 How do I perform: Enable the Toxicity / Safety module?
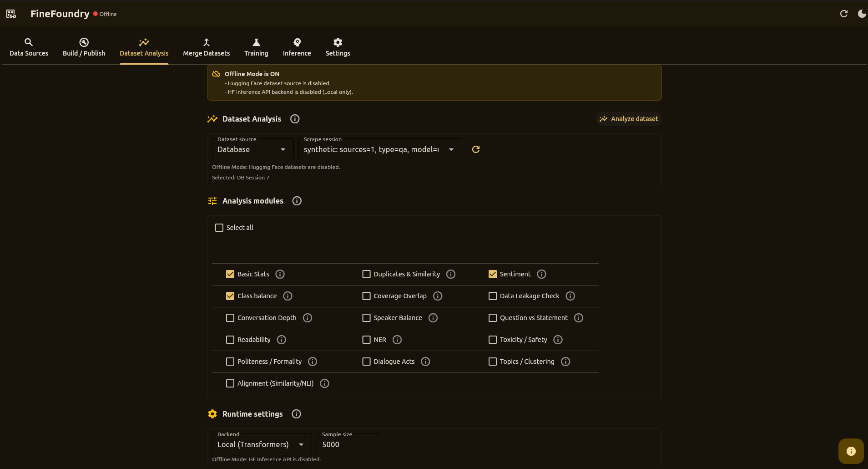[492, 339]
